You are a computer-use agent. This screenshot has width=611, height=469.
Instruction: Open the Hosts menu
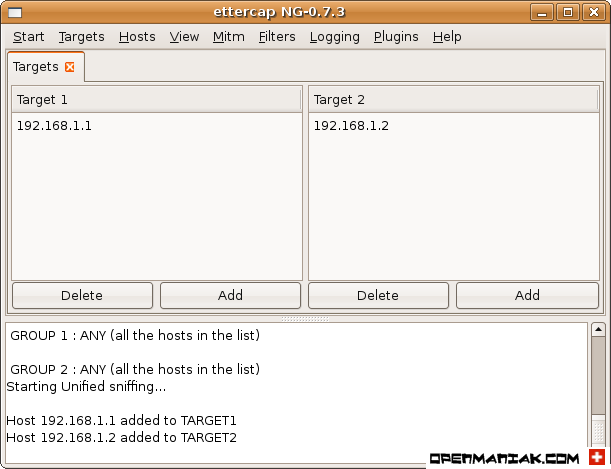[137, 37]
